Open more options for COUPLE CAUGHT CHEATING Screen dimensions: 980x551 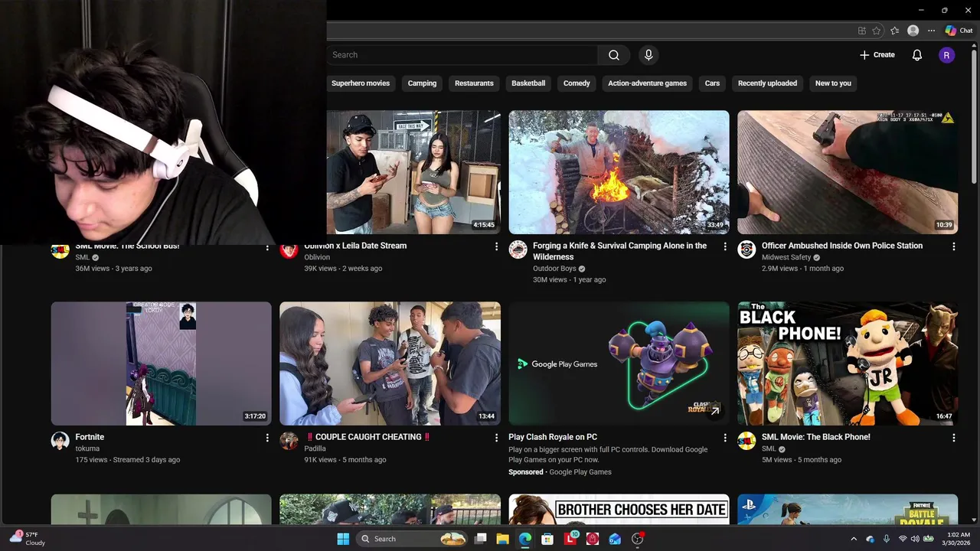click(x=496, y=438)
